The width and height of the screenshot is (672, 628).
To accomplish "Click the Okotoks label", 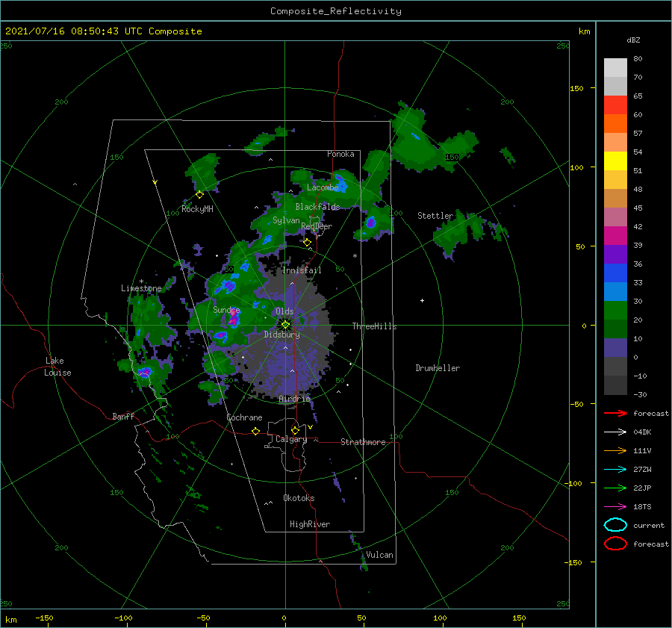I will [x=299, y=498].
